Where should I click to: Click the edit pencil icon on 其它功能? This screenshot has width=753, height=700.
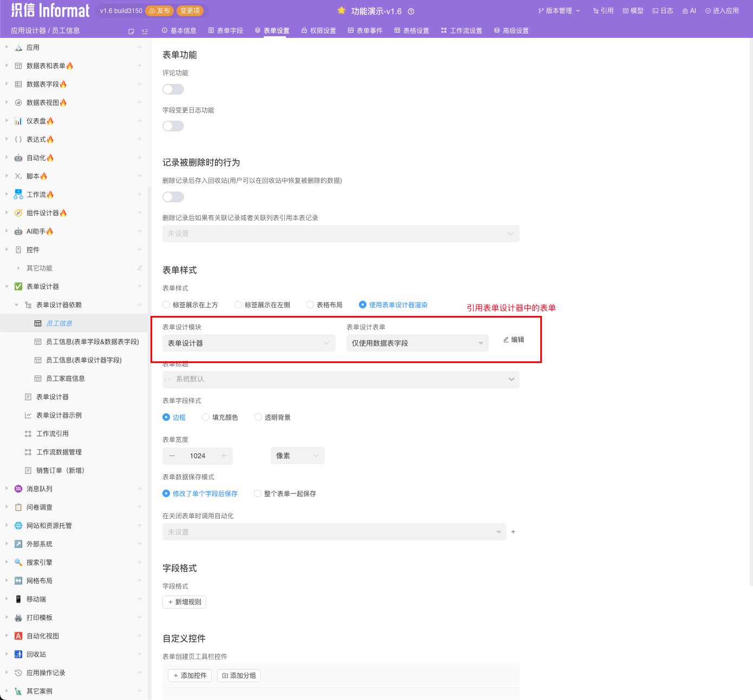[x=140, y=268]
